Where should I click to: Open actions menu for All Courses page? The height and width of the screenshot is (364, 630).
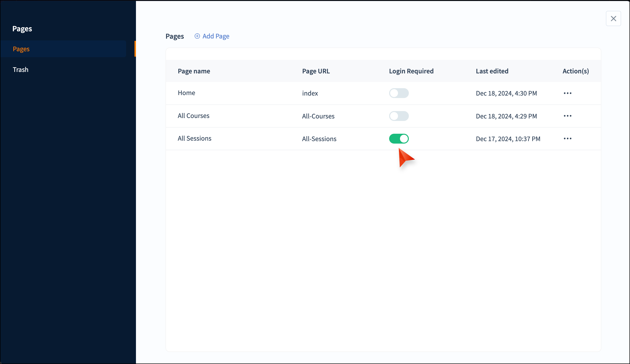click(567, 116)
